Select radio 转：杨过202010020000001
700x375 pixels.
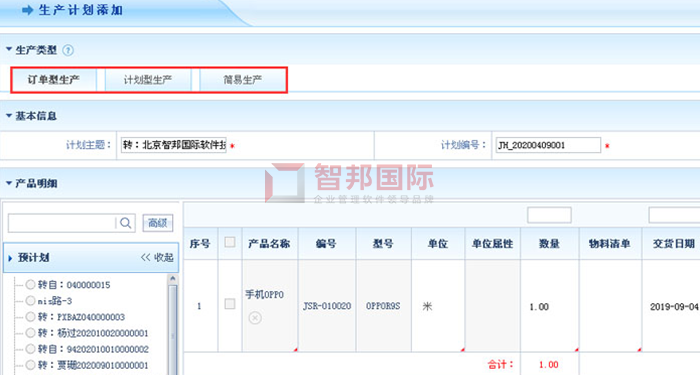[30, 333]
